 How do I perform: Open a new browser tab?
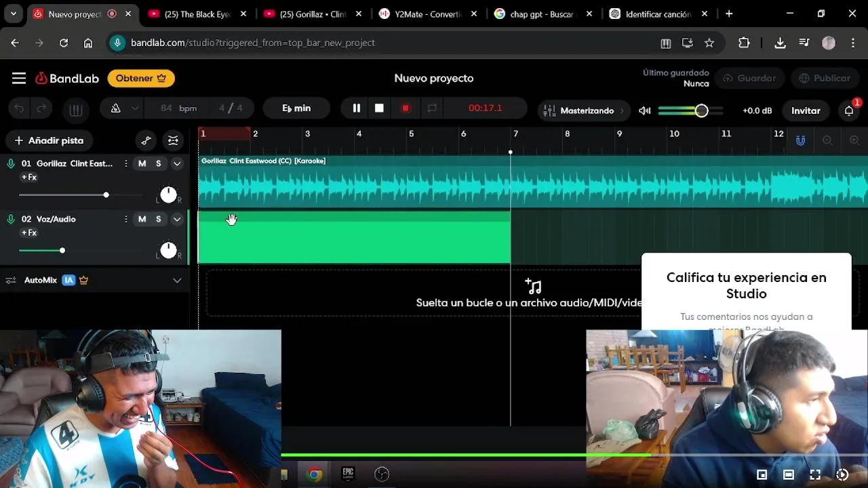729,14
